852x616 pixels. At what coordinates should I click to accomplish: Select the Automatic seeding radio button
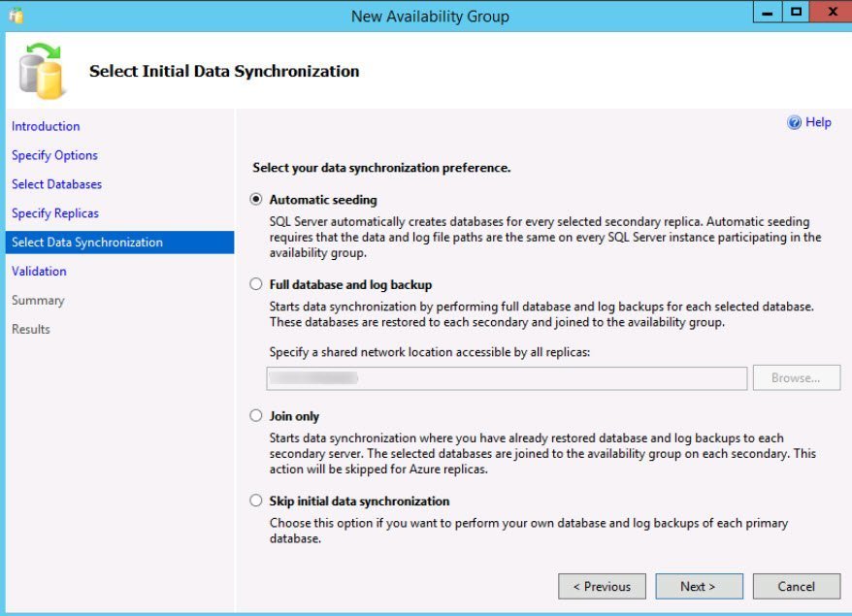tap(256, 200)
